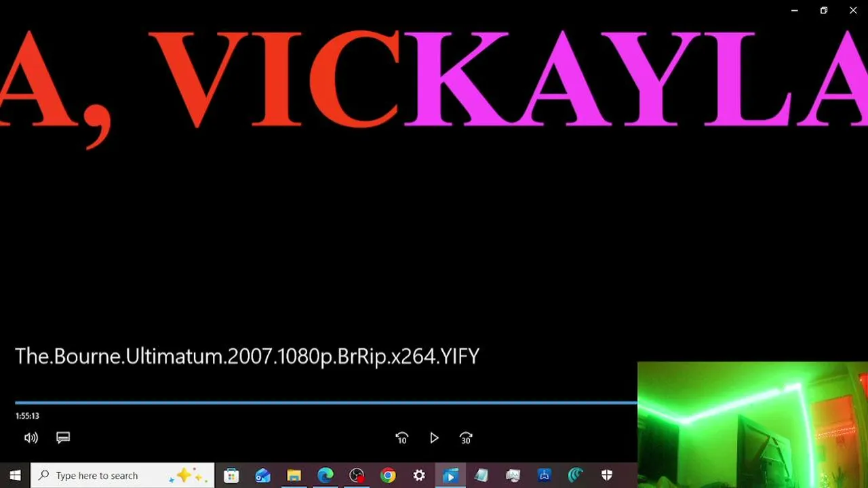The height and width of the screenshot is (488, 868).
Task: Open the Windows Start menu
Action: (x=15, y=476)
